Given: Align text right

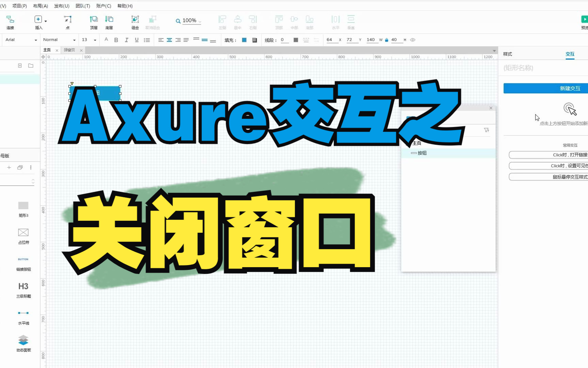Looking at the screenshot, I should pyautogui.click(x=178, y=40).
